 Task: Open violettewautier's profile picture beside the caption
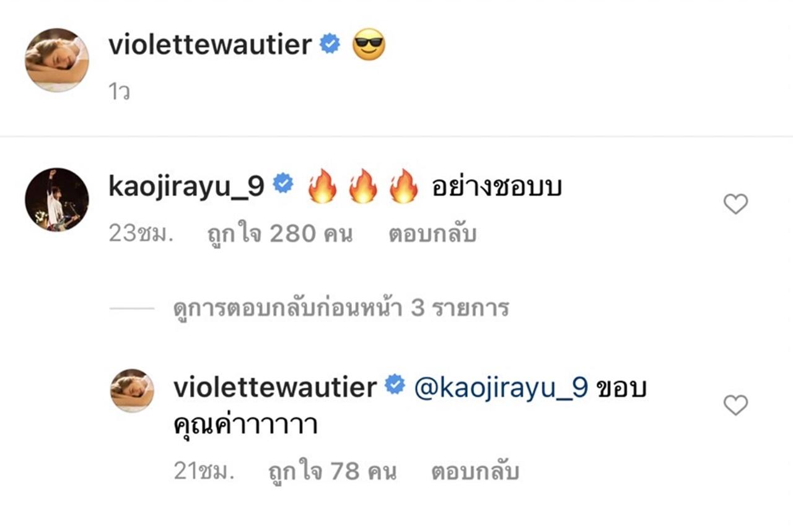click(57, 60)
